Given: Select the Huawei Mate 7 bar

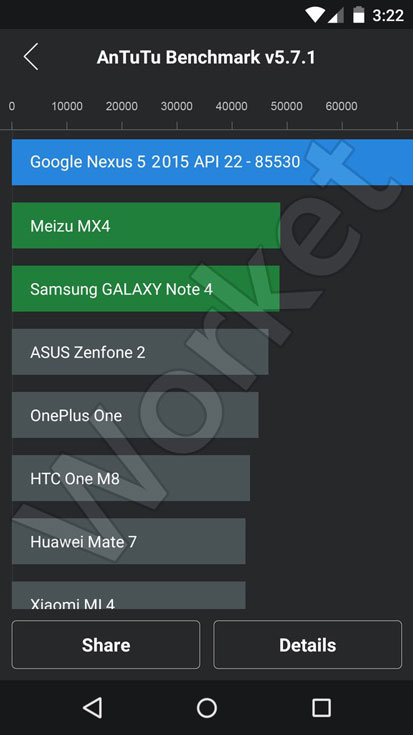Looking at the screenshot, I should pyautogui.click(x=128, y=541).
